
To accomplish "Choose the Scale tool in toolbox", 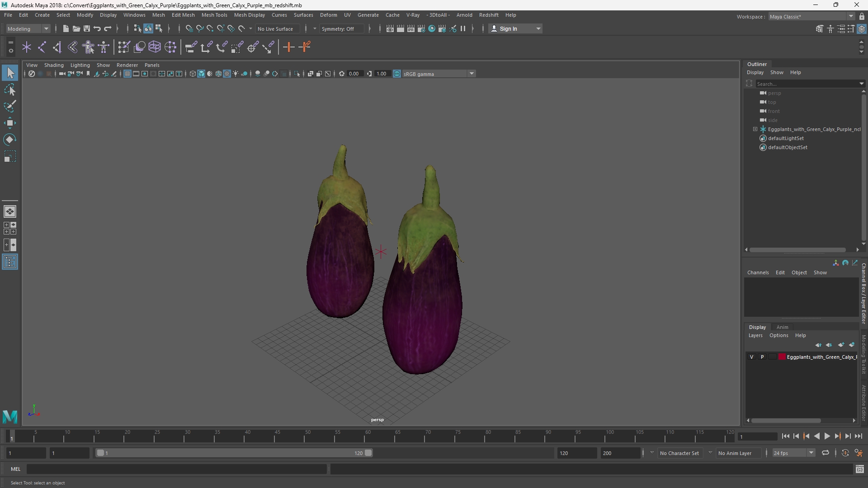I will pyautogui.click(x=10, y=156).
